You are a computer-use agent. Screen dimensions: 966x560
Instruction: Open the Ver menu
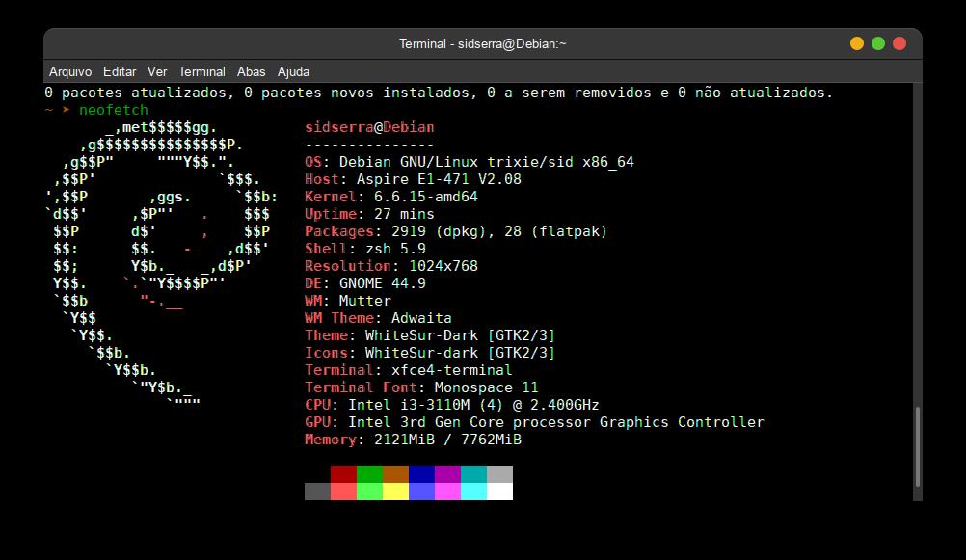click(157, 71)
